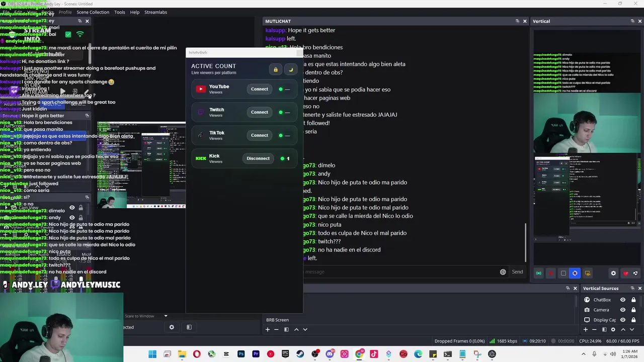Open File Explorer from taskbar
644x362 pixels.
182,354
